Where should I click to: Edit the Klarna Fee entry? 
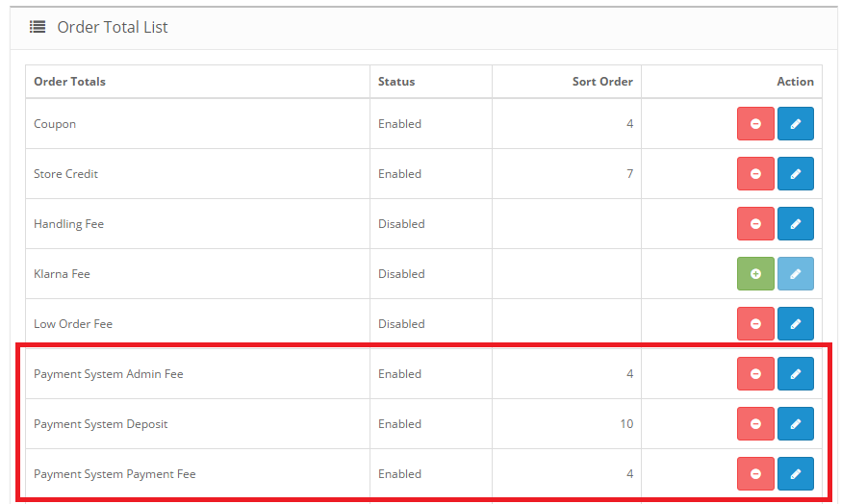795,274
